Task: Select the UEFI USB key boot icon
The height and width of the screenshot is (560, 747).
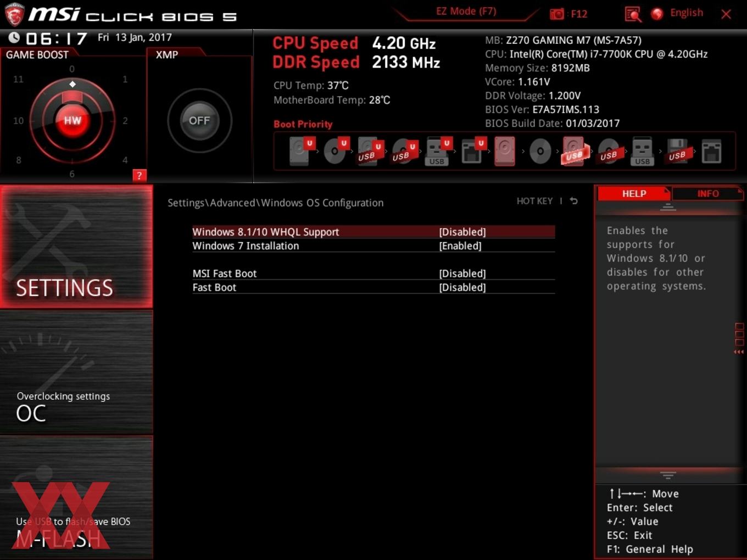Action: coord(438,151)
